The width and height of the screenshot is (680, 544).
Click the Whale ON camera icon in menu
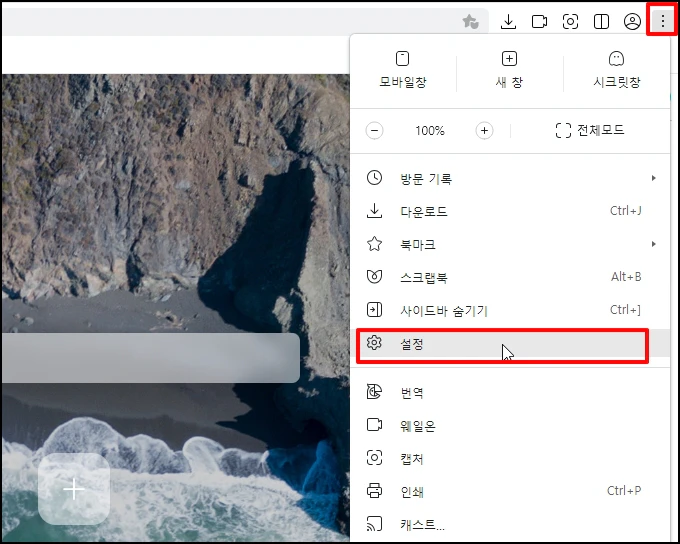pyautogui.click(x=374, y=424)
